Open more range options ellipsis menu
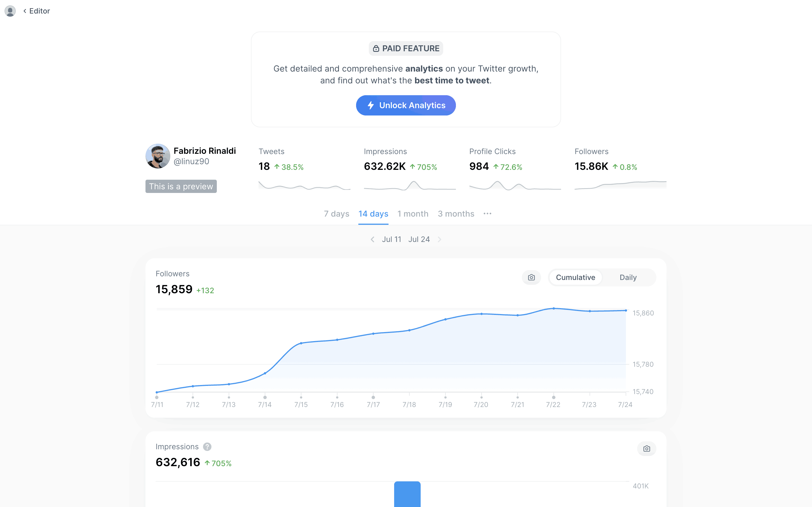The width and height of the screenshot is (812, 507). coord(487,214)
